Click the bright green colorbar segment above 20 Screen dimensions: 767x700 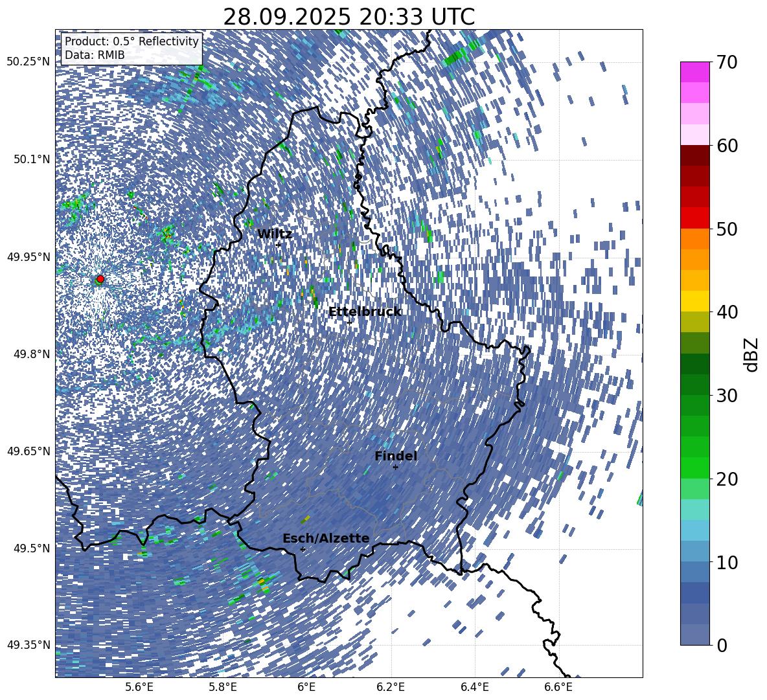pyautogui.click(x=694, y=468)
